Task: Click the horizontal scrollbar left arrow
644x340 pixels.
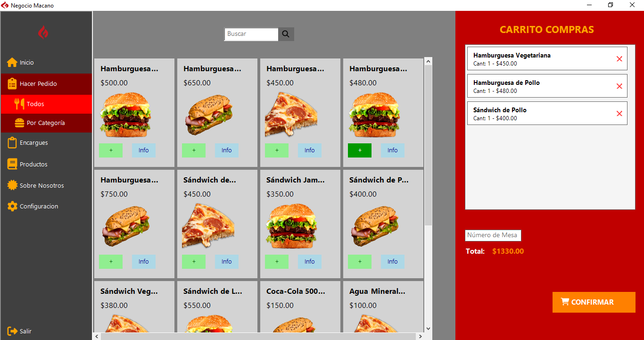Action: tap(97, 337)
